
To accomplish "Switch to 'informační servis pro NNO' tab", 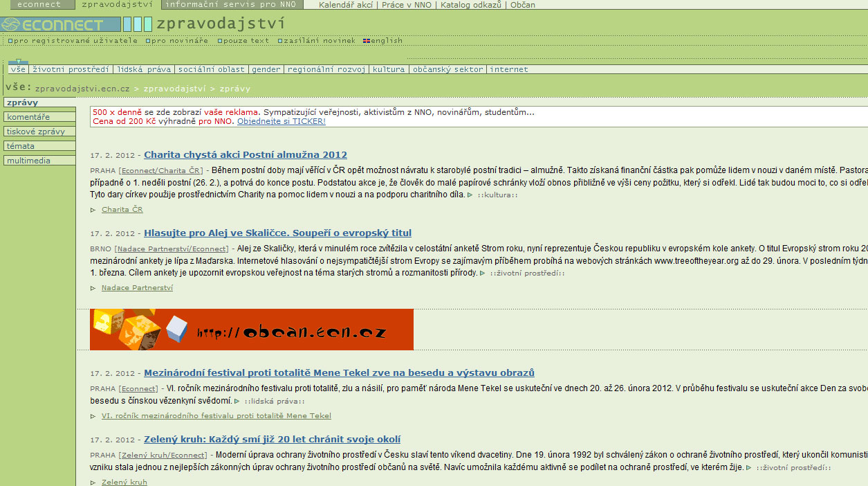I will [x=231, y=5].
